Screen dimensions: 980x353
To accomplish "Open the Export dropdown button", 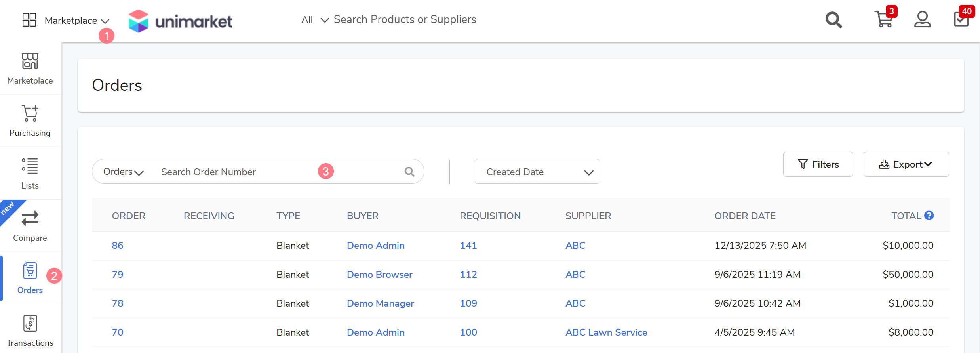I will tap(906, 164).
